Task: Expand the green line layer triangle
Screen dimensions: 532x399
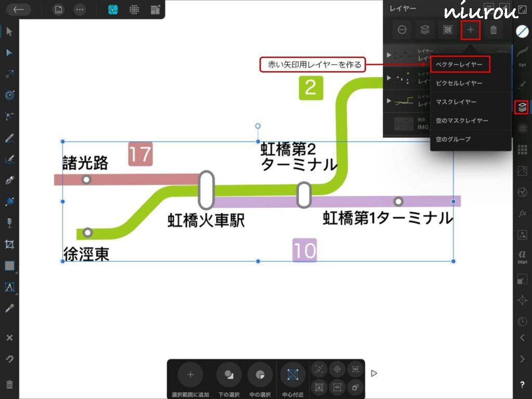Action: pyautogui.click(x=389, y=101)
